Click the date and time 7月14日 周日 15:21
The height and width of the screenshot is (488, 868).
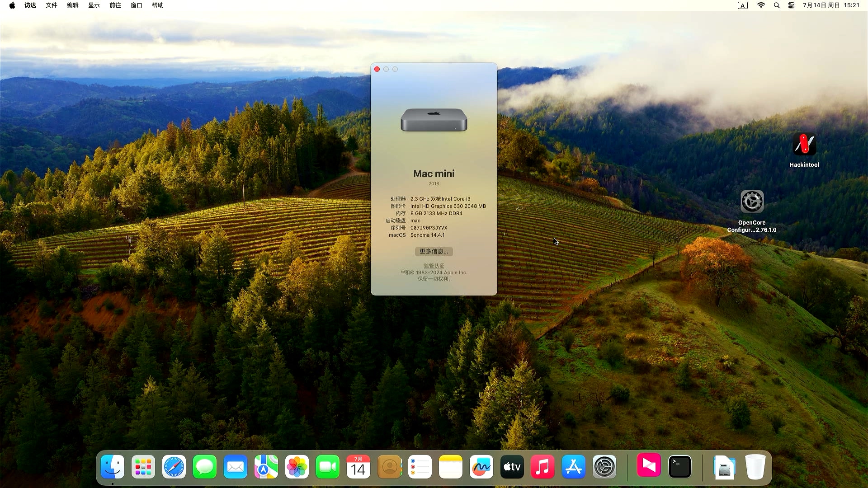[831, 5]
